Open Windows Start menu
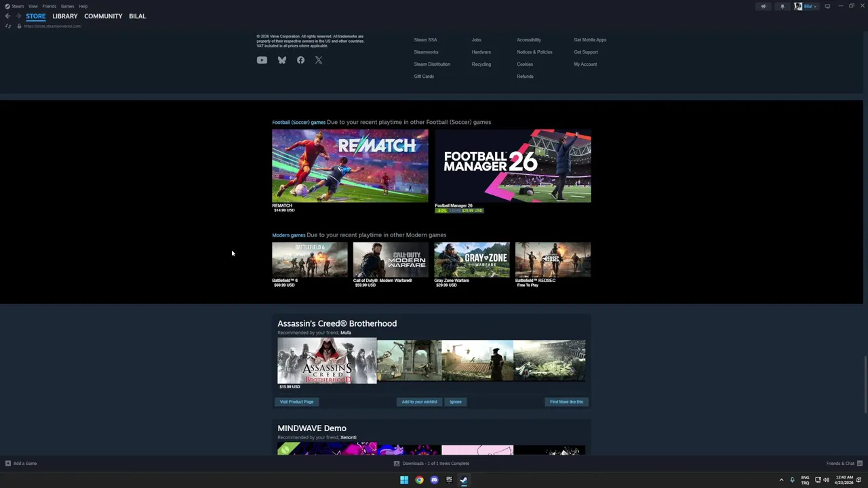This screenshot has height=488, width=868. click(404, 480)
